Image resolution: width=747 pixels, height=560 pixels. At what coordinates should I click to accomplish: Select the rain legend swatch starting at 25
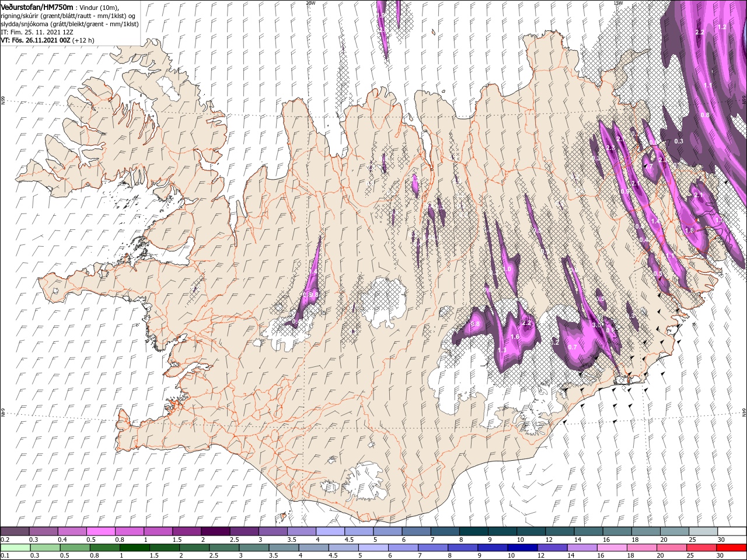click(x=701, y=548)
